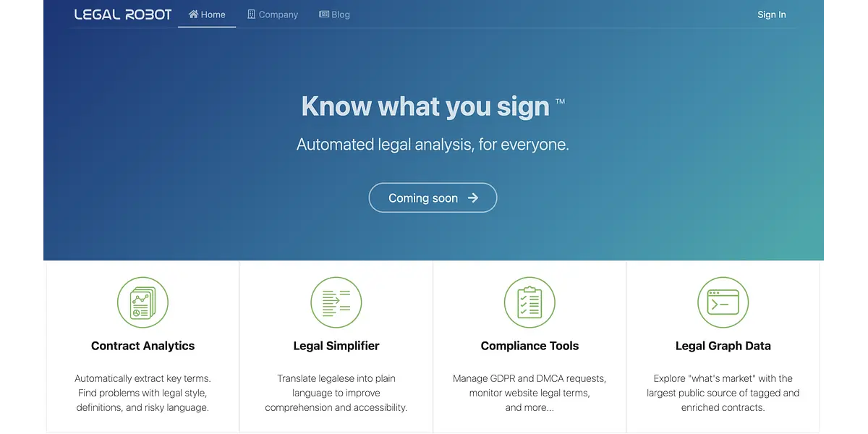The width and height of the screenshot is (868, 434).
Task: Open the Blog menu item
Action: 334,14
